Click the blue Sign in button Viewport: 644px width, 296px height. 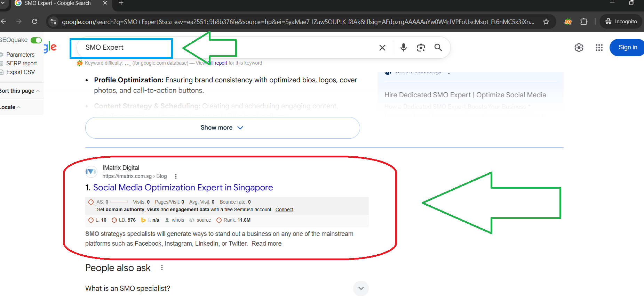tap(627, 48)
